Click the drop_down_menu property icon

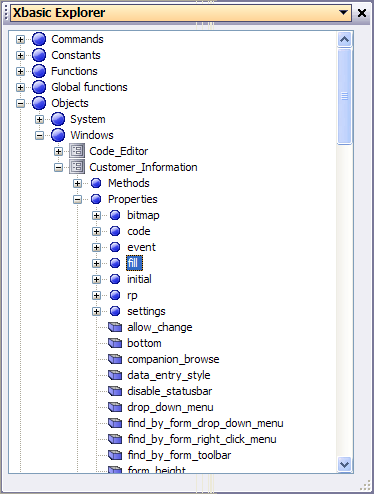tap(115, 407)
